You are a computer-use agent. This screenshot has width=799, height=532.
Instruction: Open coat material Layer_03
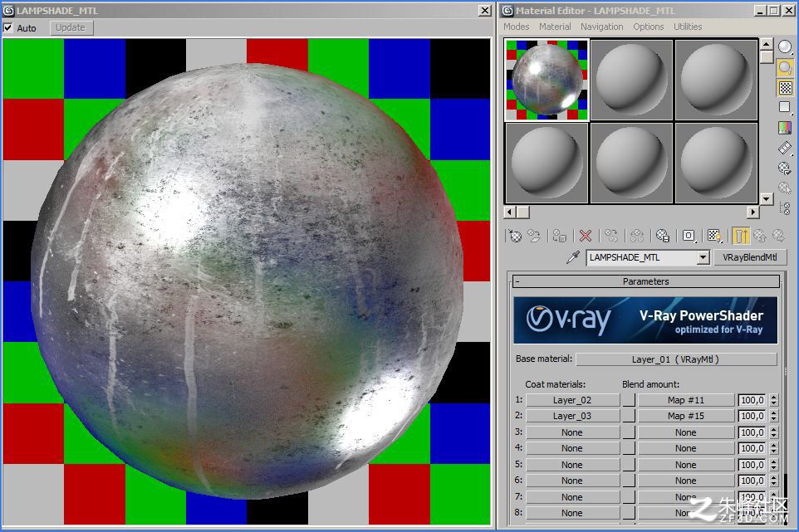coord(572,416)
